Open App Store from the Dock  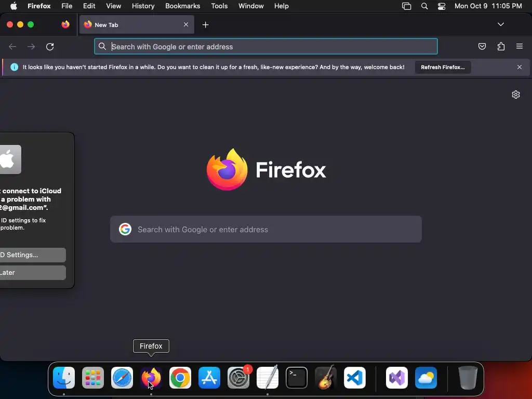tap(209, 378)
